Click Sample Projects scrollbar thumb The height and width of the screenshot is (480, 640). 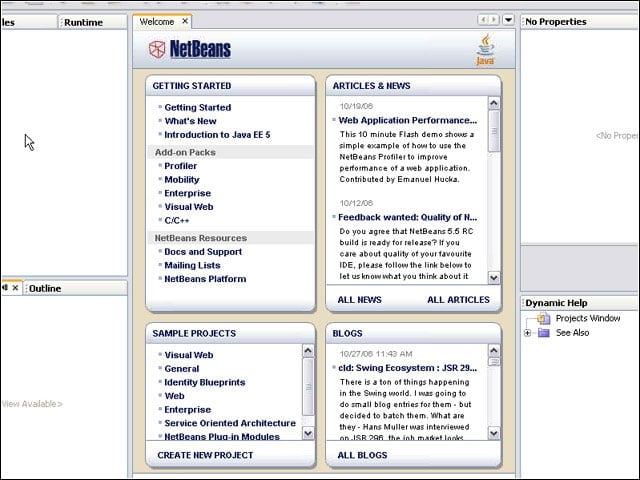tap(308, 387)
